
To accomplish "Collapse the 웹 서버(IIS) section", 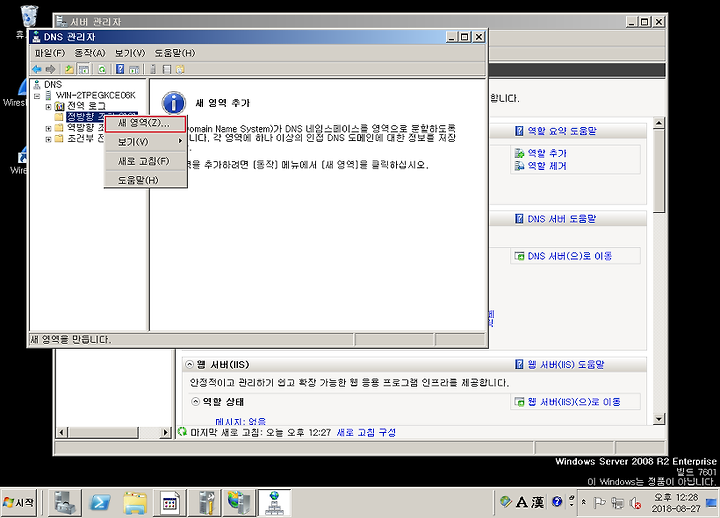I will click(189, 365).
